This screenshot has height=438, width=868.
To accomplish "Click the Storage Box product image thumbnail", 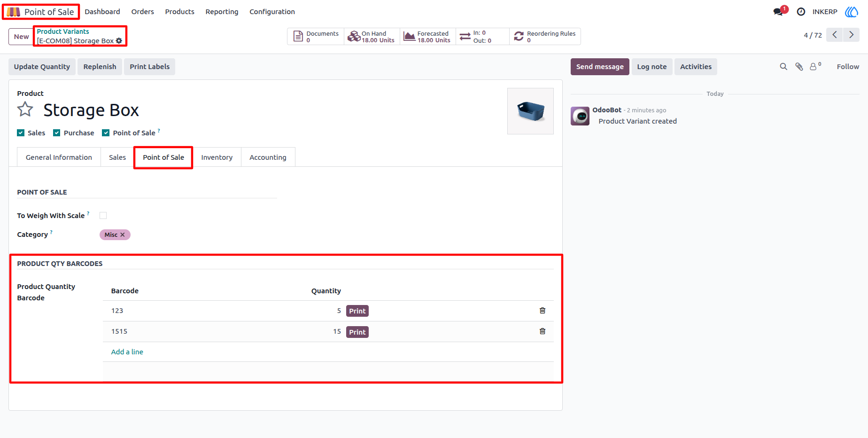I will pos(530,111).
